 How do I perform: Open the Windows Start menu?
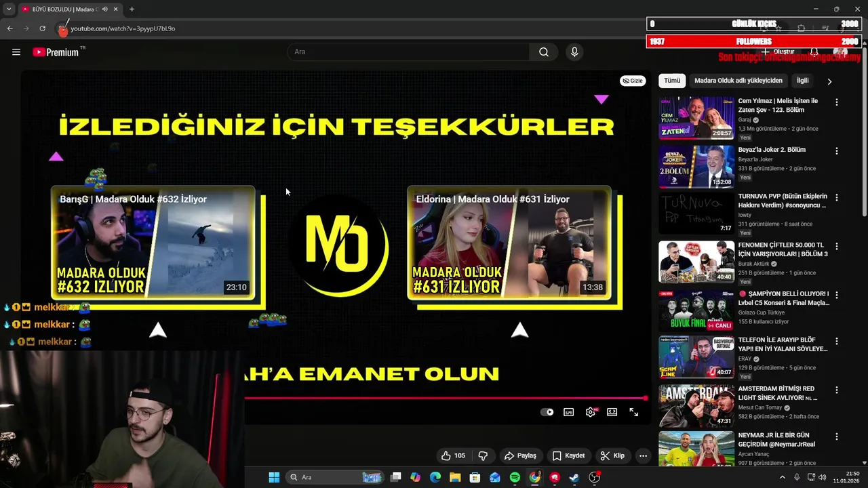[274, 477]
